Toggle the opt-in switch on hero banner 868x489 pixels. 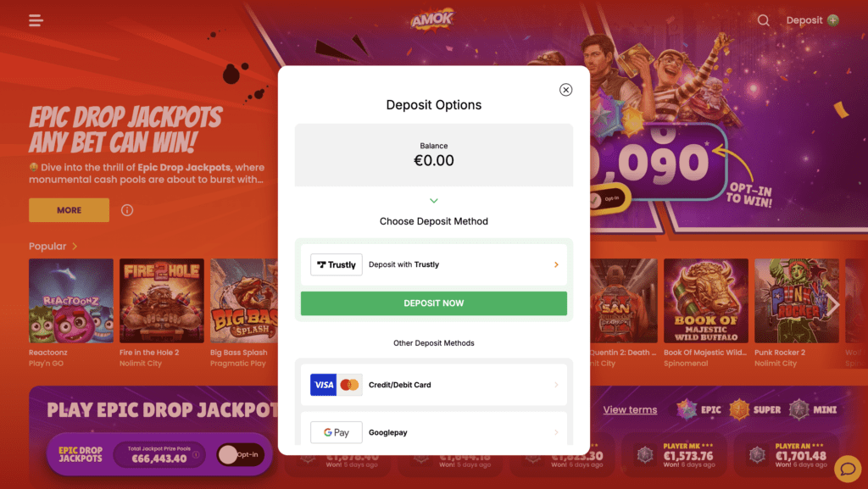[x=606, y=199]
